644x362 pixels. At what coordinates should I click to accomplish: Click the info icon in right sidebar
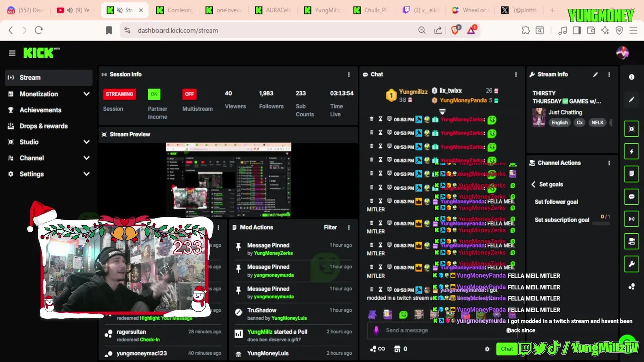(632, 77)
